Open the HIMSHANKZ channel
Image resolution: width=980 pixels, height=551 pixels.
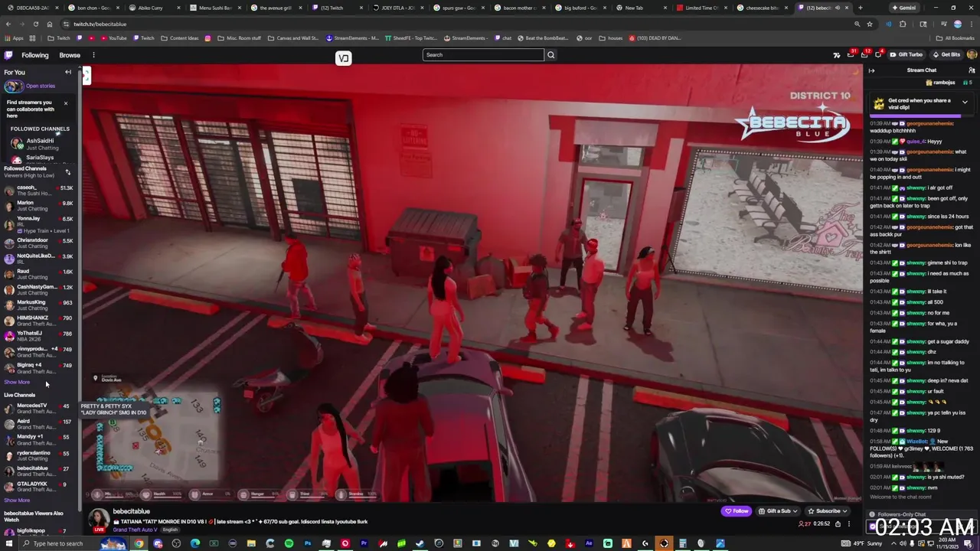tap(38, 321)
